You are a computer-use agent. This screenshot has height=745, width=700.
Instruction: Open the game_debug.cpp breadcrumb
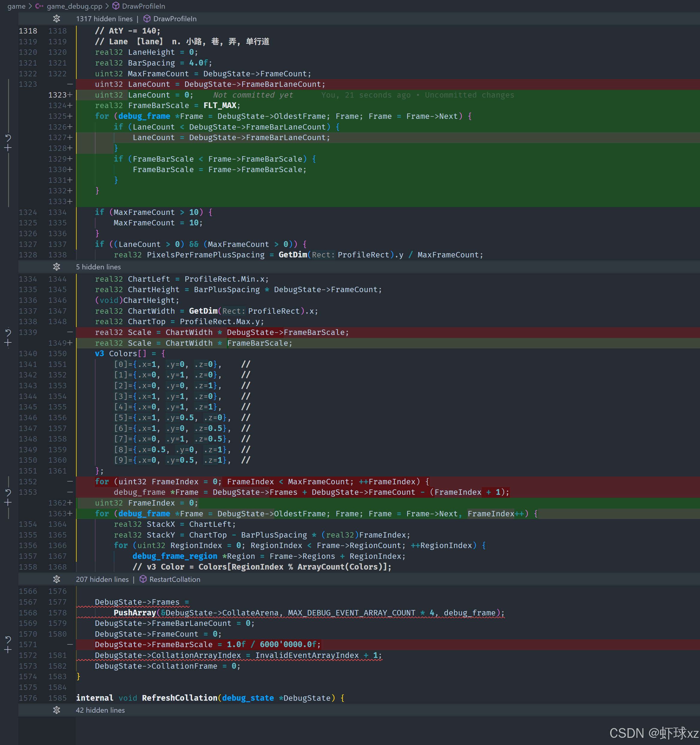74,6
